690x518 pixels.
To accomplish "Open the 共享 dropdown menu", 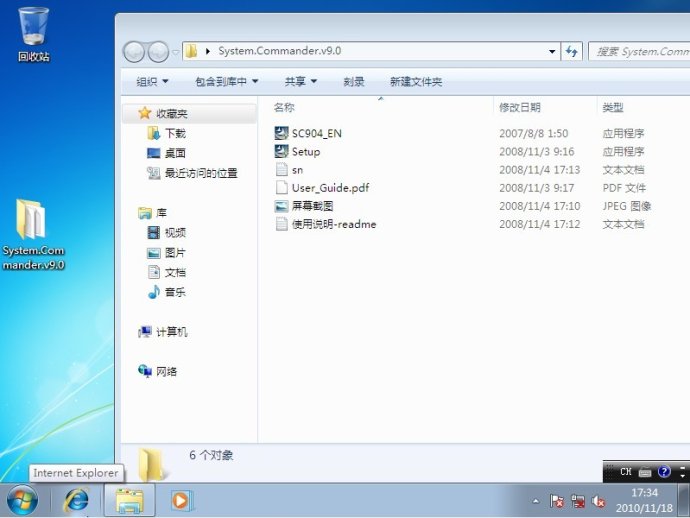I will [x=301, y=81].
